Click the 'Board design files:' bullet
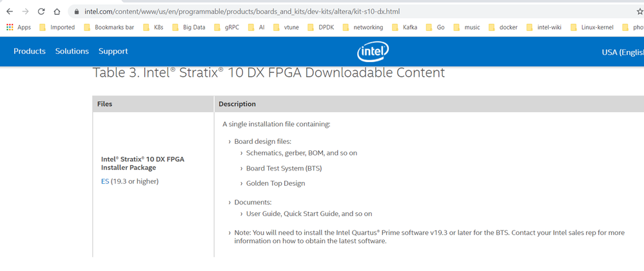The image size is (644, 271). click(263, 141)
